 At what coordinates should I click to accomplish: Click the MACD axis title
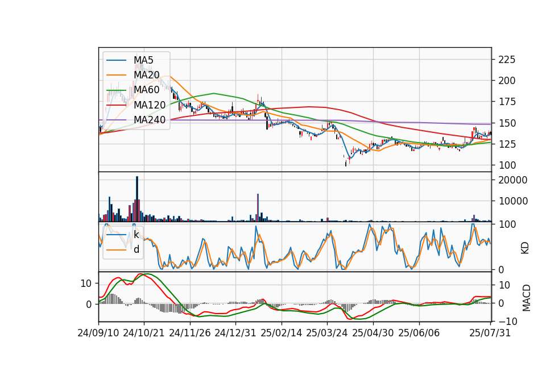pos(526,298)
